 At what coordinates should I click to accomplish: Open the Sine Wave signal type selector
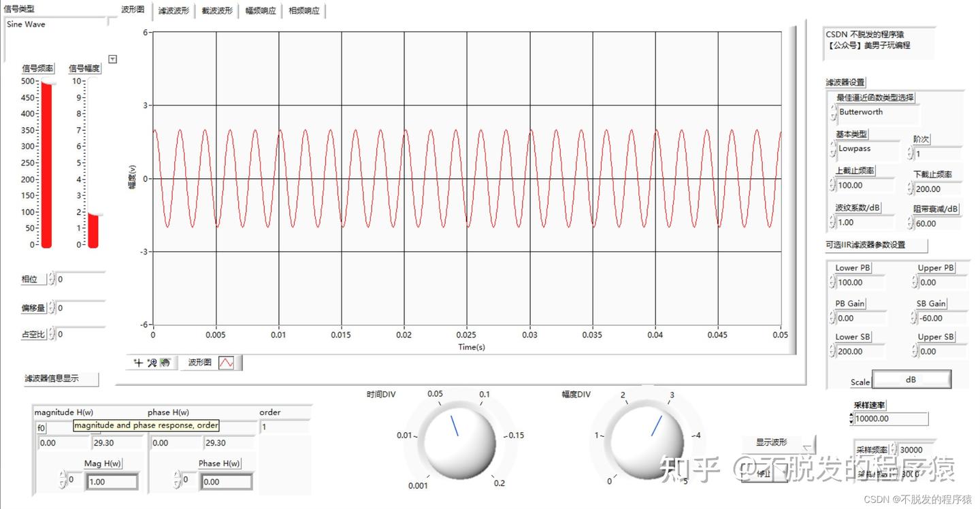tap(56, 24)
